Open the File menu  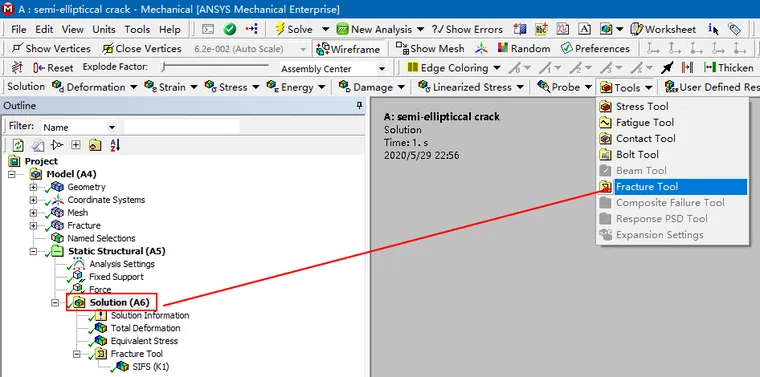pyautogui.click(x=18, y=30)
